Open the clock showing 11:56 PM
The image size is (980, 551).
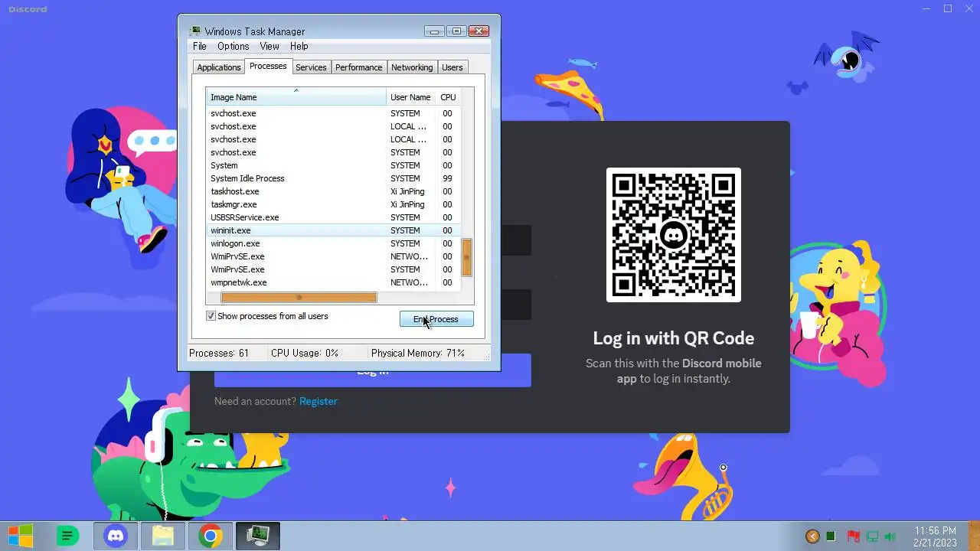[x=935, y=536]
